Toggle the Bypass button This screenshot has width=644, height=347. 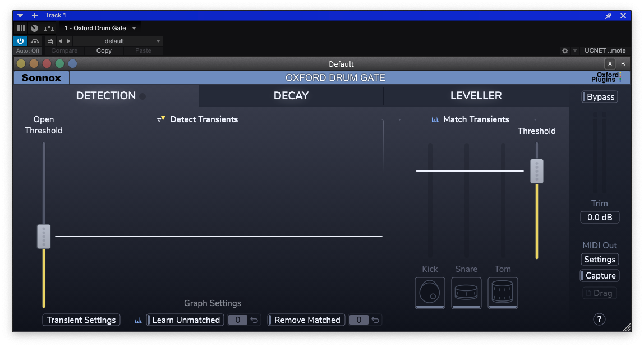pos(600,97)
